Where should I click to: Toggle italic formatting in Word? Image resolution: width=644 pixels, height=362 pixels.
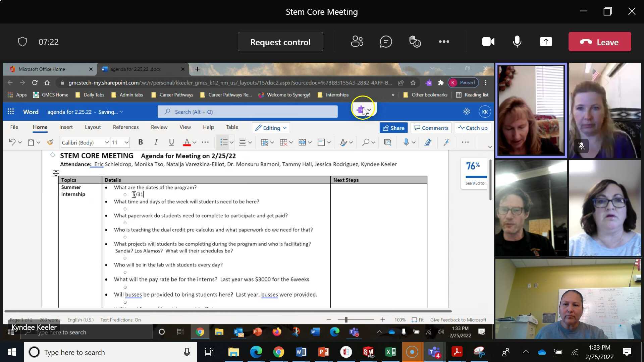(x=156, y=142)
